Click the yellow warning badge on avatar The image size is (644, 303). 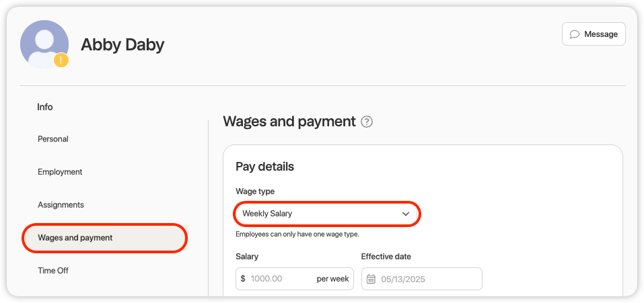coord(61,60)
